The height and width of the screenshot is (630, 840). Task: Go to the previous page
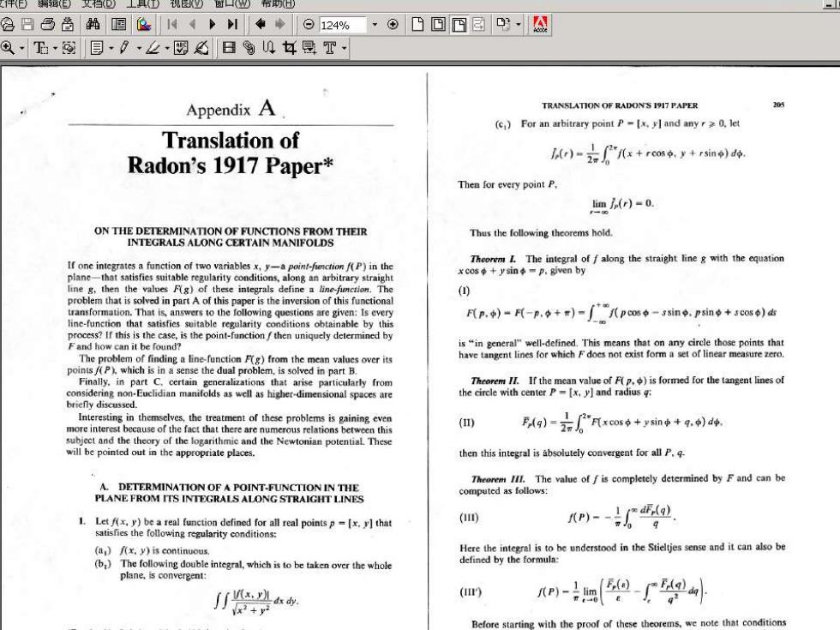(x=192, y=24)
